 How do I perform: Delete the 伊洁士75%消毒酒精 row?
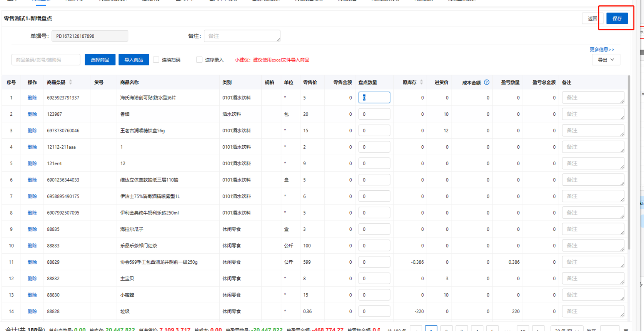[x=32, y=196]
